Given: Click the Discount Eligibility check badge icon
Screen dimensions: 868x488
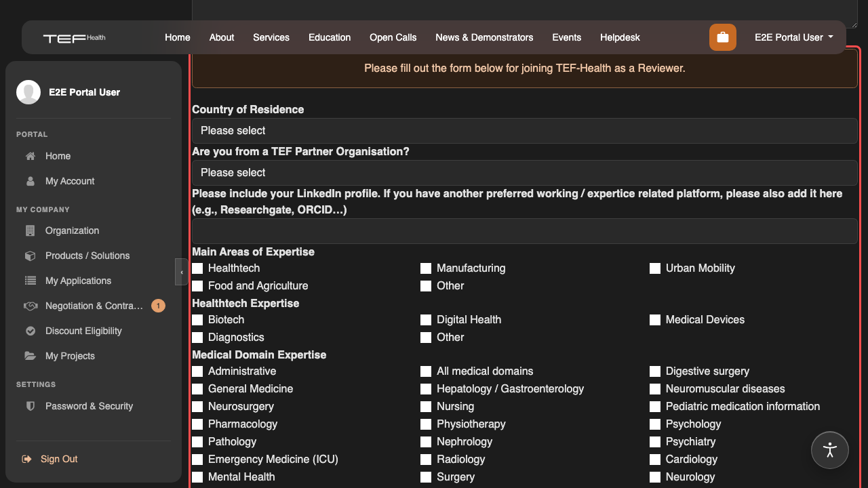Looking at the screenshot, I should 30,331.
